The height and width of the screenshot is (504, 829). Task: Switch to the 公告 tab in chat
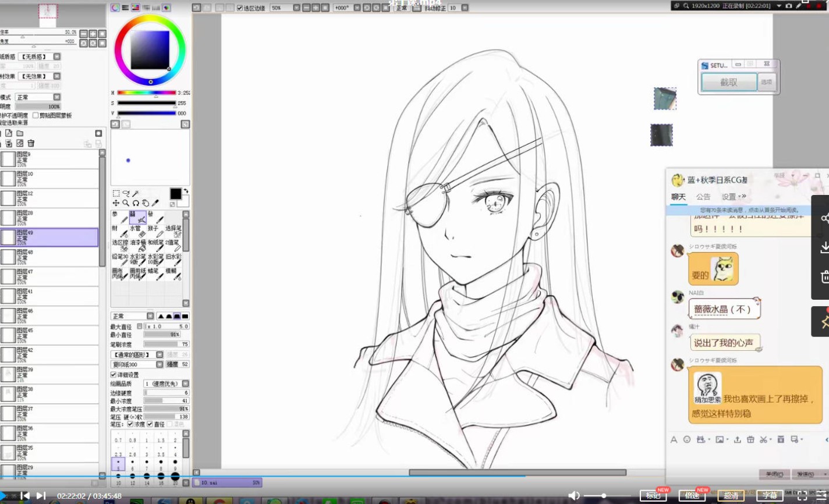click(x=703, y=197)
